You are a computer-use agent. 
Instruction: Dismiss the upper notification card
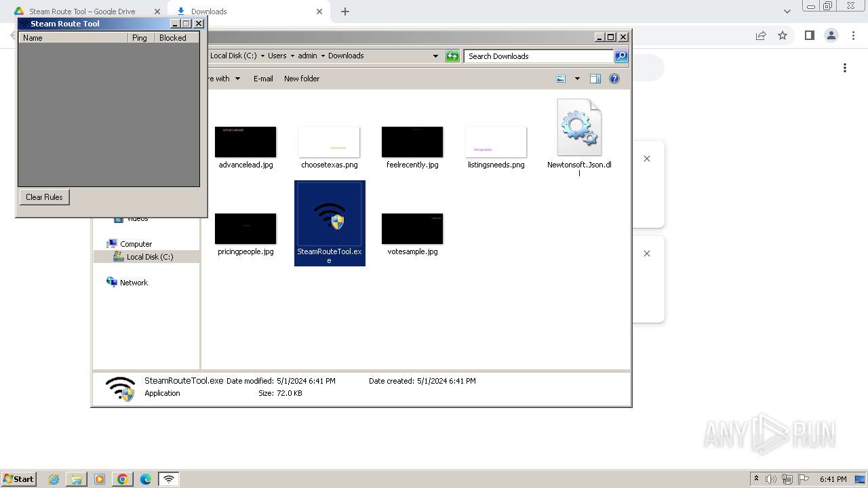click(647, 159)
